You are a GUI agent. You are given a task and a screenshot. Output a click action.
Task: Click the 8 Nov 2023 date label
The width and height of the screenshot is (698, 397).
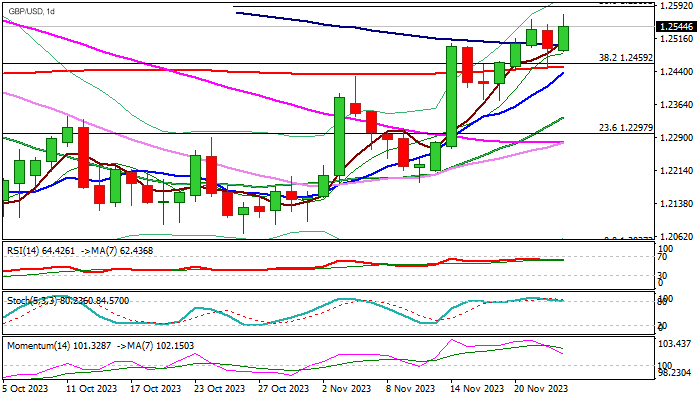pyautogui.click(x=411, y=389)
